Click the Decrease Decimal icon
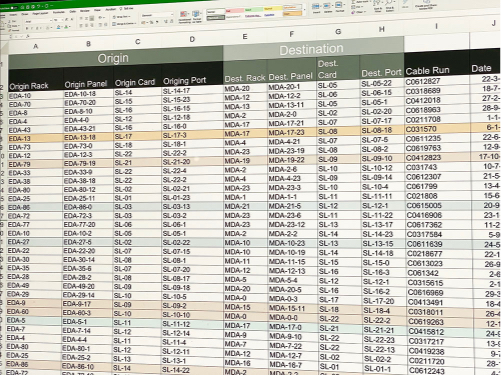 [x=171, y=21]
